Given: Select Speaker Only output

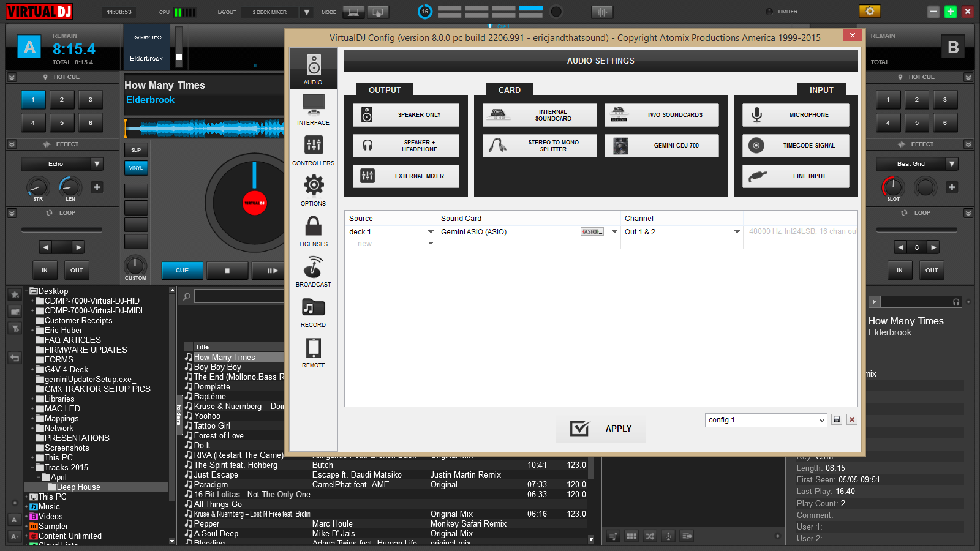Looking at the screenshot, I should (406, 114).
